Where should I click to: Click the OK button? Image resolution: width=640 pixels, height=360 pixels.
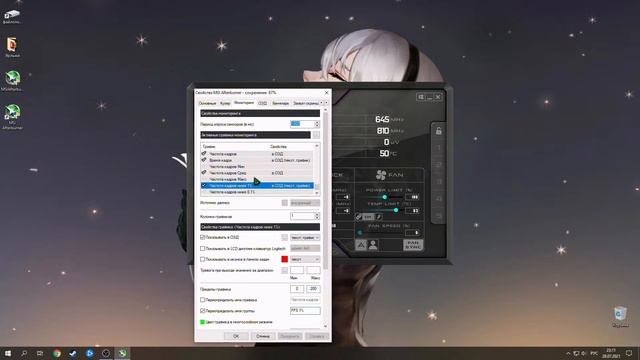tap(236, 336)
